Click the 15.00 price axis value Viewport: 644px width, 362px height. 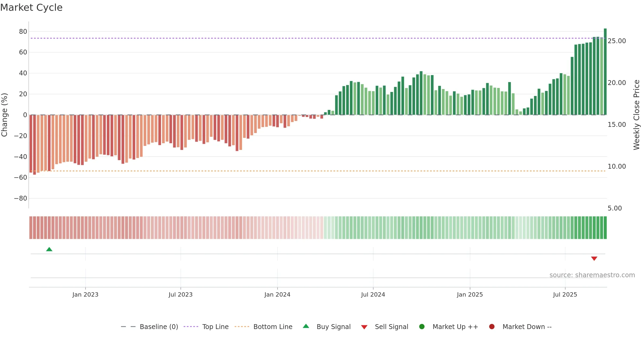click(617, 125)
